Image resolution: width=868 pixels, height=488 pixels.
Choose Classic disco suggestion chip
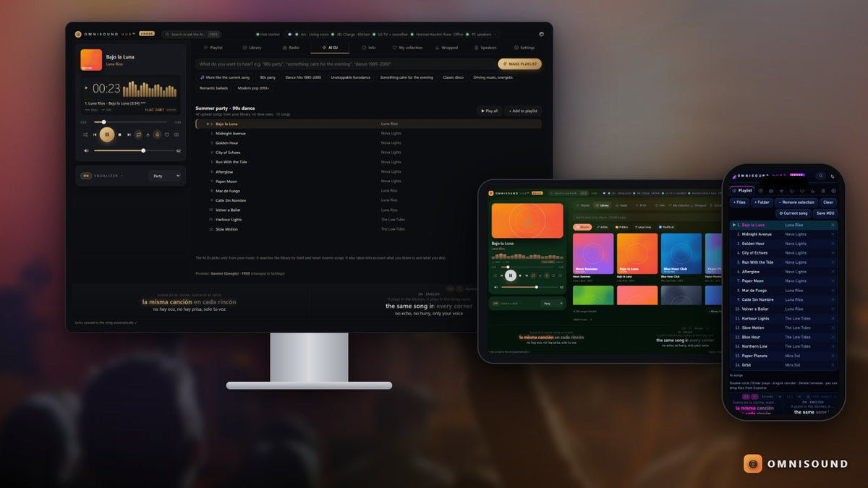click(454, 77)
